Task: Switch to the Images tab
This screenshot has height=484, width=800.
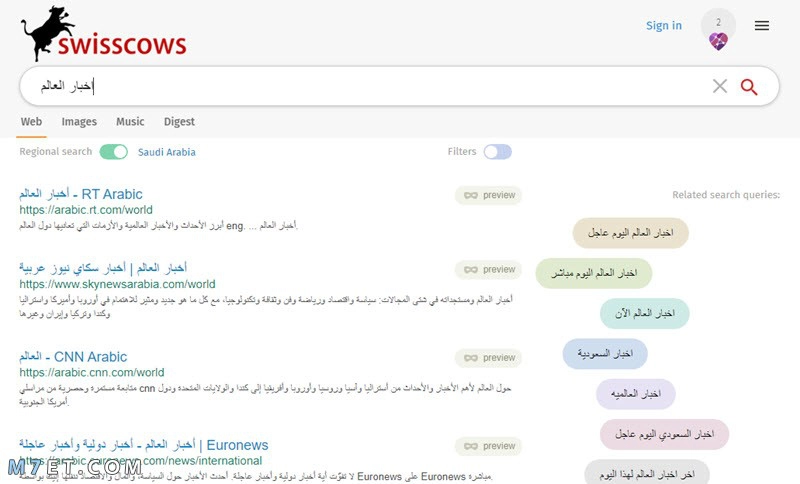Action: tap(79, 122)
